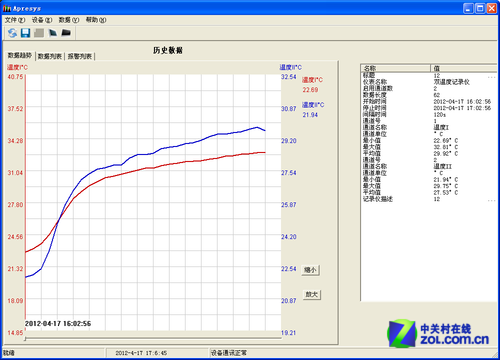Click the 29.75° C maximum value cell
The image size is (500, 360).
tap(446, 186)
